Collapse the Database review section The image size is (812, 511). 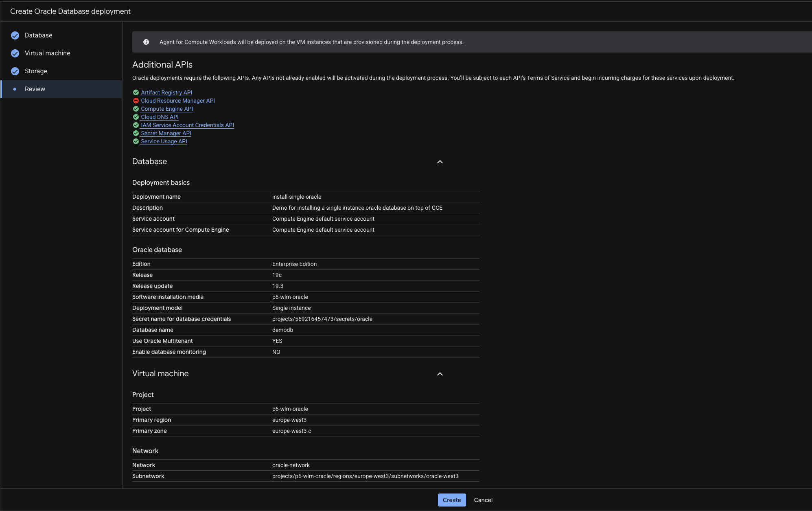pyautogui.click(x=440, y=162)
